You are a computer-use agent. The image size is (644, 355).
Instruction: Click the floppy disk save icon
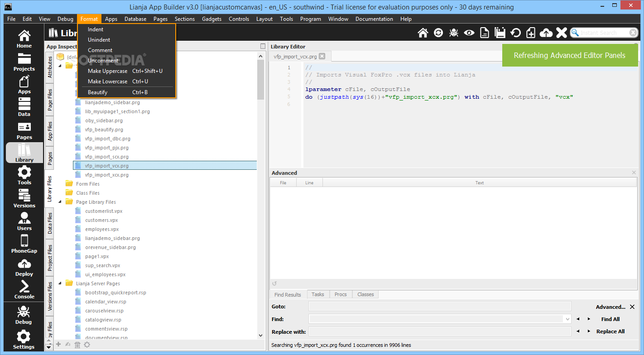point(500,33)
